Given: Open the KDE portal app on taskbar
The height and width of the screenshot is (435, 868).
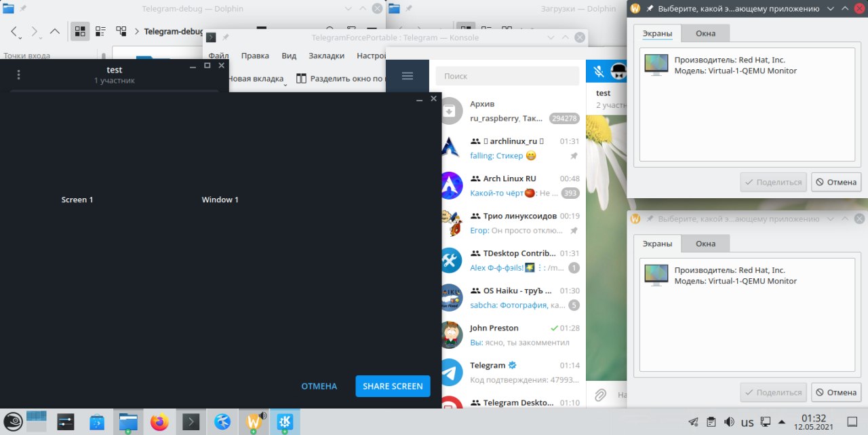Looking at the screenshot, I should click(285, 422).
